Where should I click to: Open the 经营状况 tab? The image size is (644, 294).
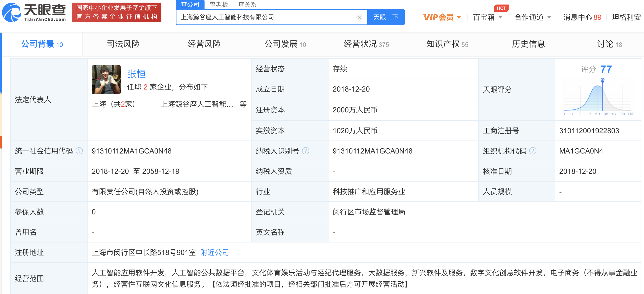click(366, 44)
